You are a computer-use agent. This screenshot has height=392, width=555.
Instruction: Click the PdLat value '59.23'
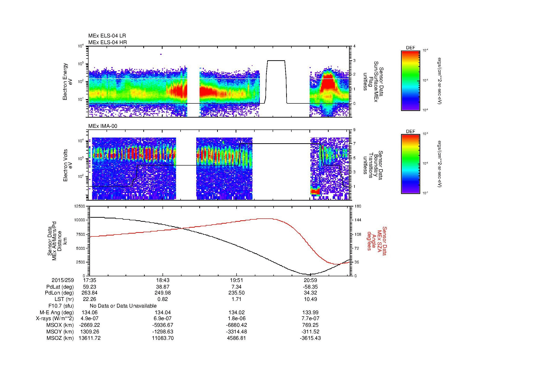coord(90,287)
